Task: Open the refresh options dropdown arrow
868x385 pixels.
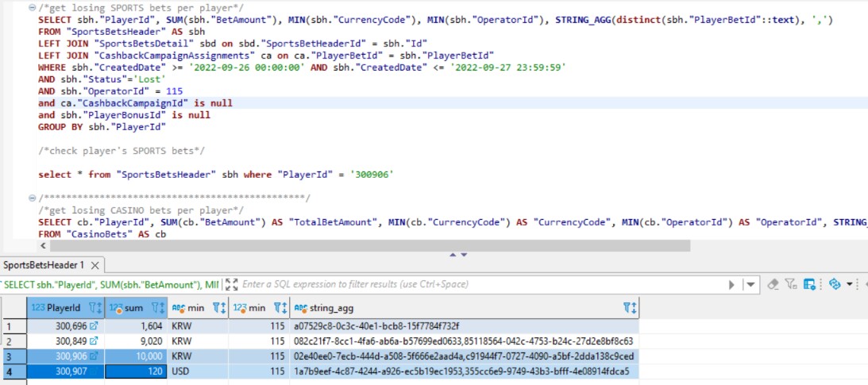Action: tap(849, 284)
